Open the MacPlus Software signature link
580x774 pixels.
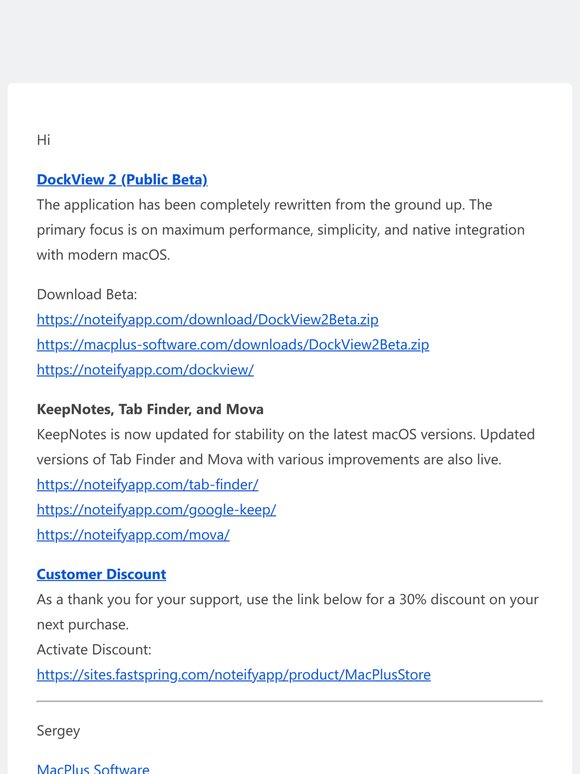pyautogui.click(x=93, y=768)
